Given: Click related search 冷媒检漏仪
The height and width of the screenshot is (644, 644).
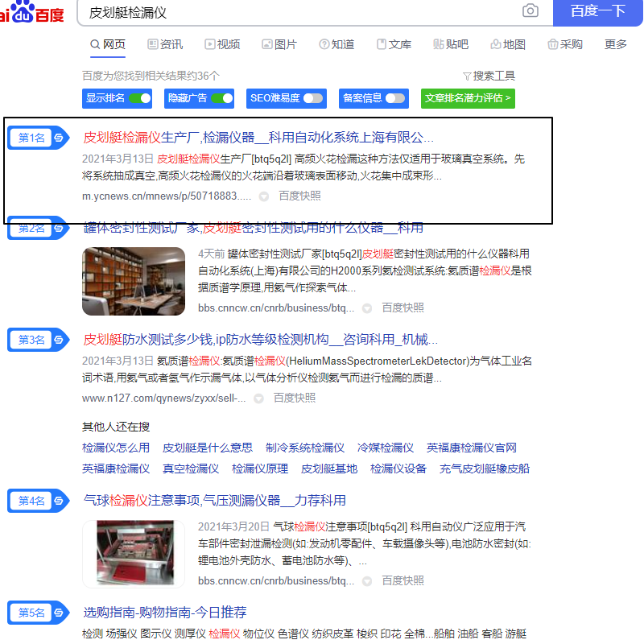Looking at the screenshot, I should pyautogui.click(x=386, y=448).
